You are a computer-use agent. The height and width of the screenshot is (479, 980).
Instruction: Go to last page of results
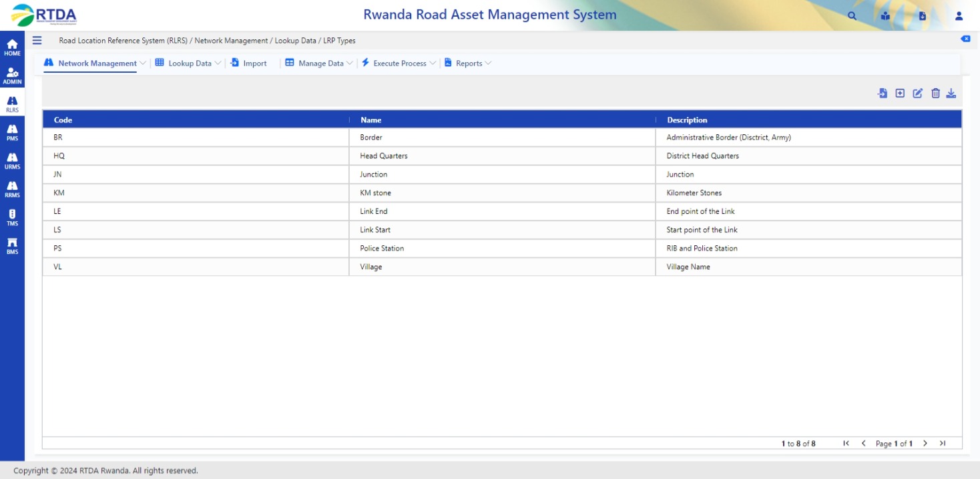click(943, 444)
